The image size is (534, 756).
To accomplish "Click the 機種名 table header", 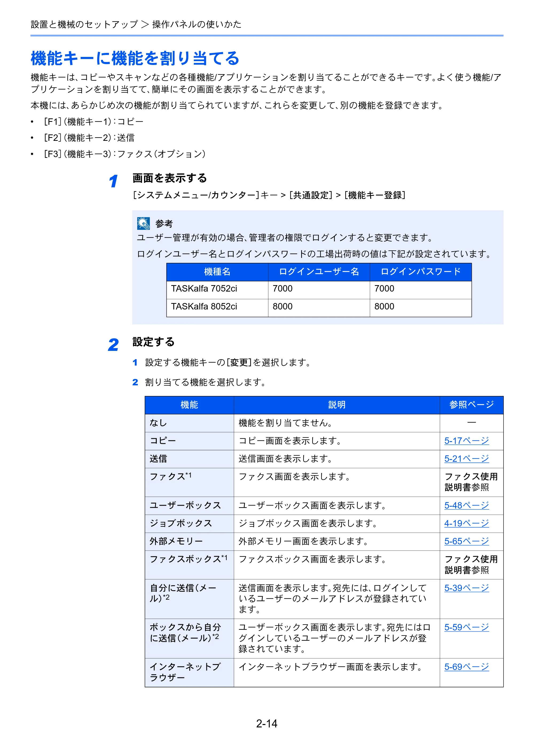I will [217, 272].
